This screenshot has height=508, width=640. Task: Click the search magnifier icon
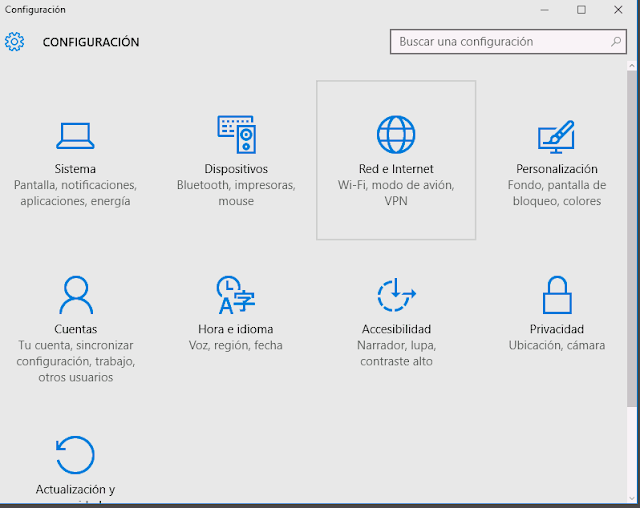point(616,42)
